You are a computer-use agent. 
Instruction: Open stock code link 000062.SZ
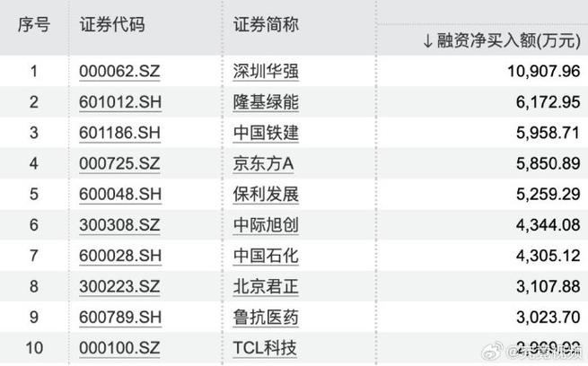pyautogui.click(x=119, y=71)
